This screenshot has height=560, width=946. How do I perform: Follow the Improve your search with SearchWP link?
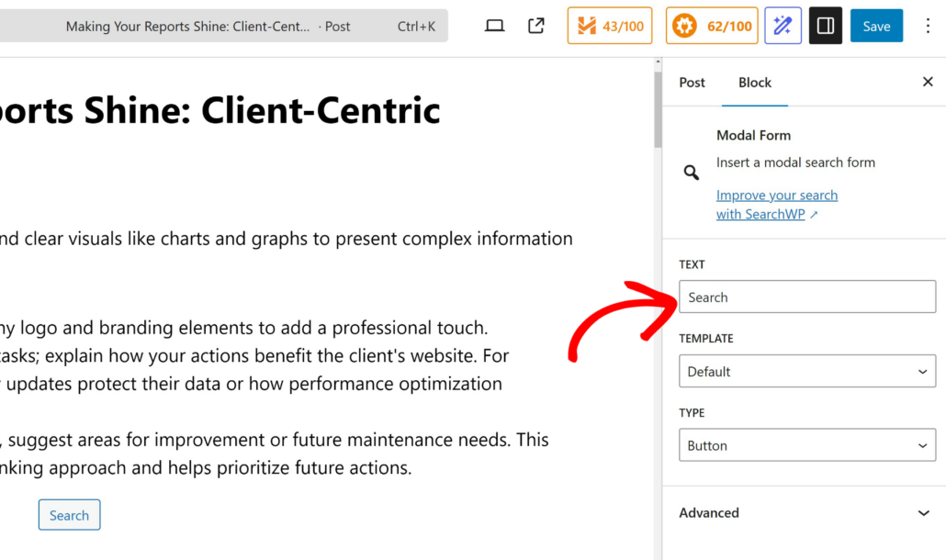tap(776, 195)
